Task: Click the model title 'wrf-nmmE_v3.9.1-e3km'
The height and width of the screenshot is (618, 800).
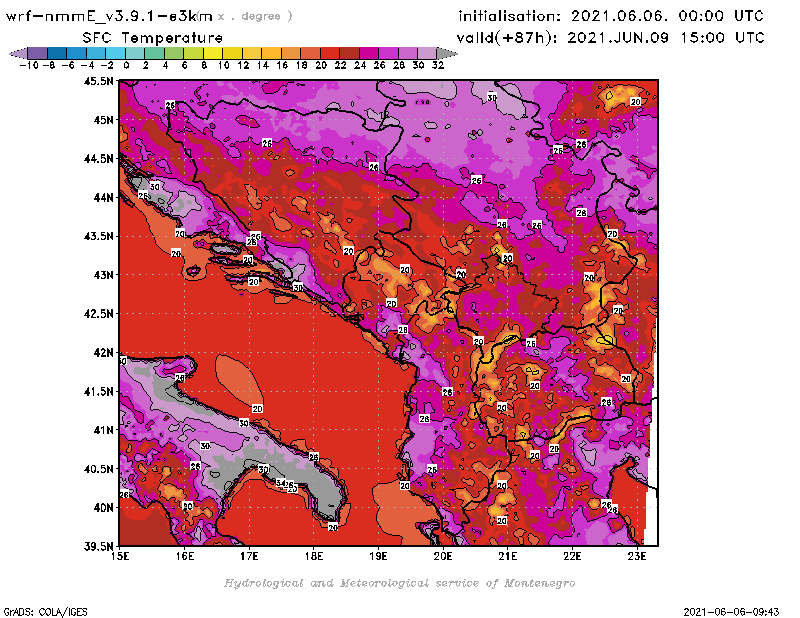Action: point(109,16)
